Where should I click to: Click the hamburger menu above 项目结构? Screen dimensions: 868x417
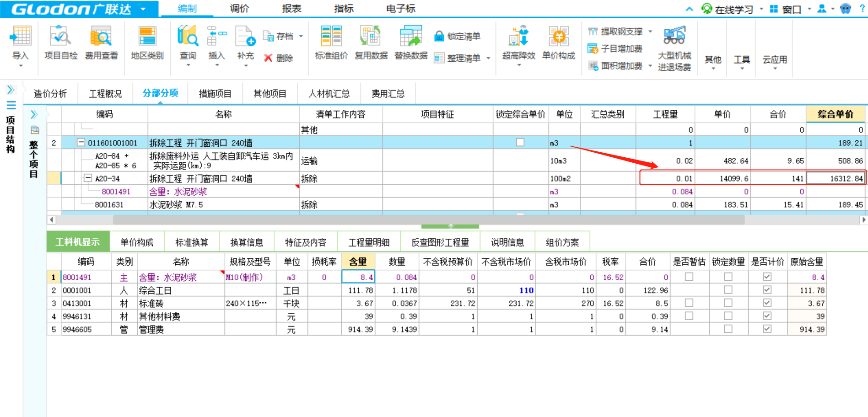(x=11, y=105)
